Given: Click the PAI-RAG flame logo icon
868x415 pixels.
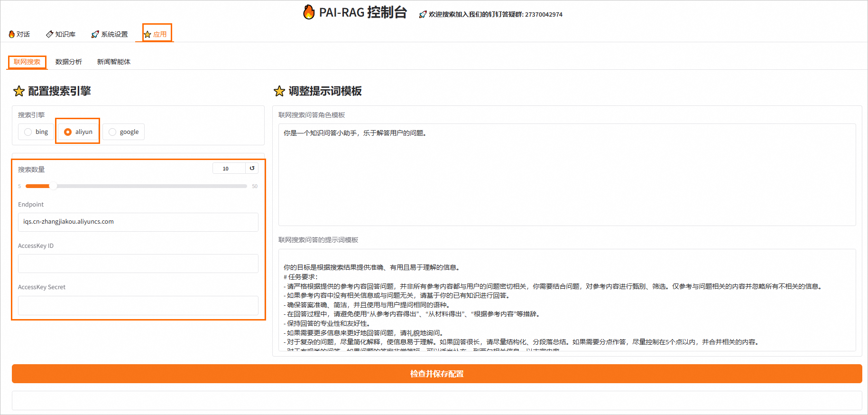Looking at the screenshot, I should coord(309,12).
